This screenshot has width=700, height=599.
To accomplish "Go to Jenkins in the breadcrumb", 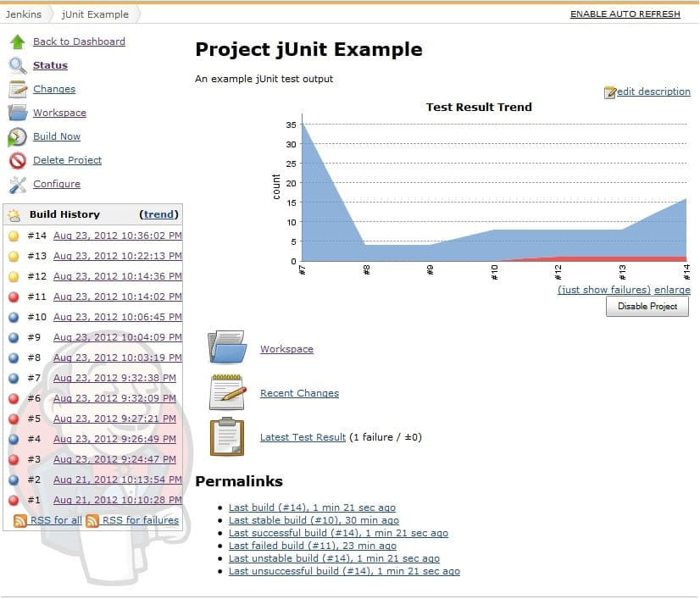I will (24, 14).
